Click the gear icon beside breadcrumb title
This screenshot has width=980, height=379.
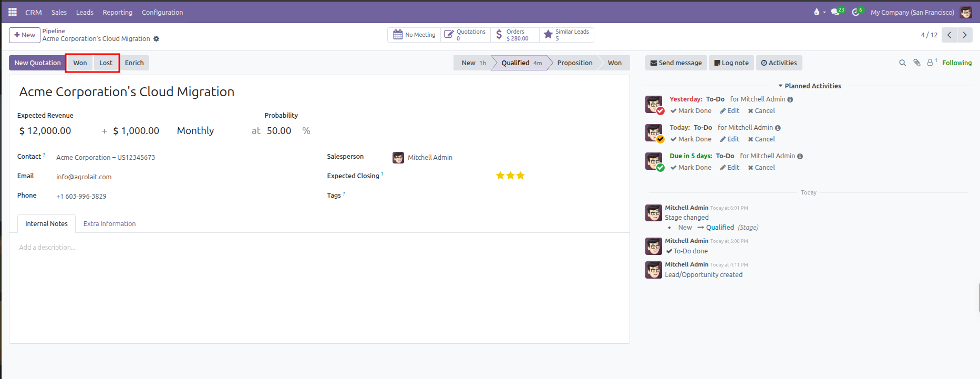coord(156,39)
